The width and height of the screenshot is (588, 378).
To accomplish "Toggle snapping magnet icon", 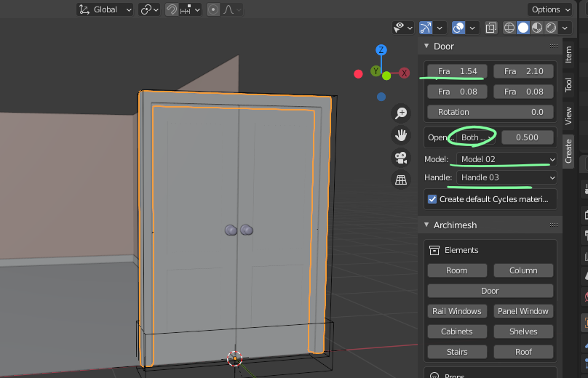I will (x=172, y=9).
